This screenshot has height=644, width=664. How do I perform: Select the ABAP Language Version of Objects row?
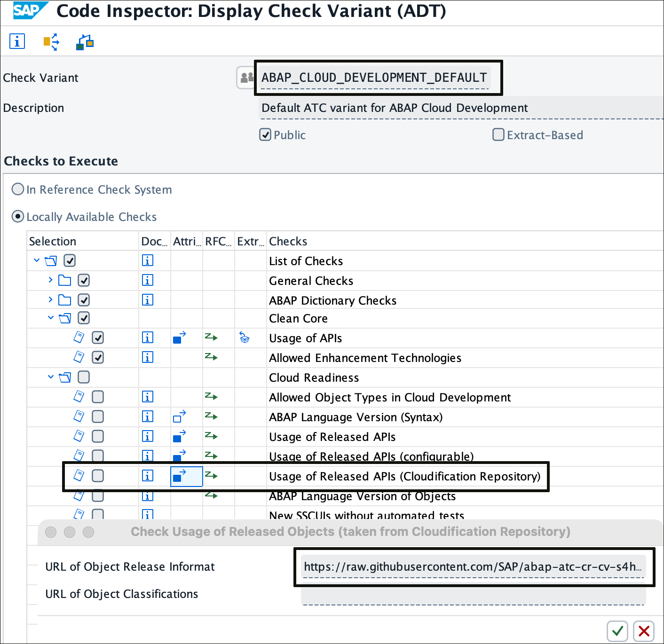pyautogui.click(x=362, y=496)
